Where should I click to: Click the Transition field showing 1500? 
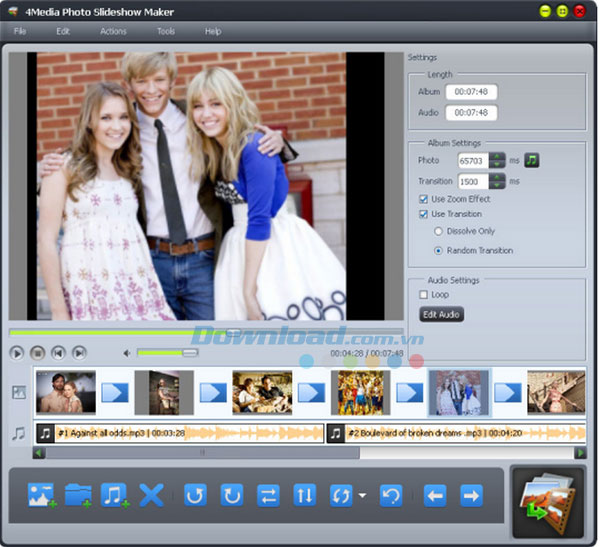[x=473, y=181]
